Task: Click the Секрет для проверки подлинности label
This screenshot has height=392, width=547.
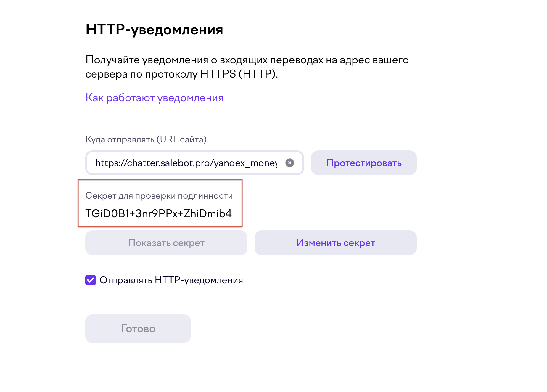Action: pyautogui.click(x=159, y=196)
